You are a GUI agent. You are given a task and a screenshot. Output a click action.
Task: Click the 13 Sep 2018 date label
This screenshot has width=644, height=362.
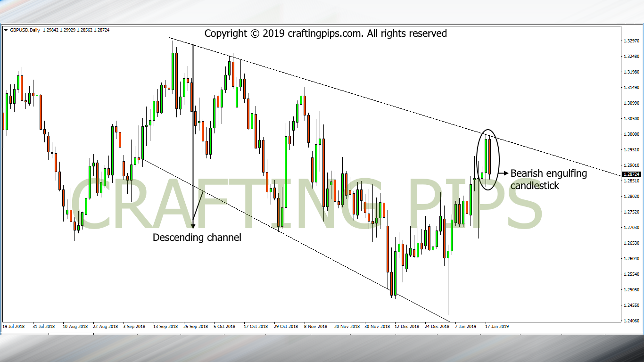pyautogui.click(x=165, y=326)
